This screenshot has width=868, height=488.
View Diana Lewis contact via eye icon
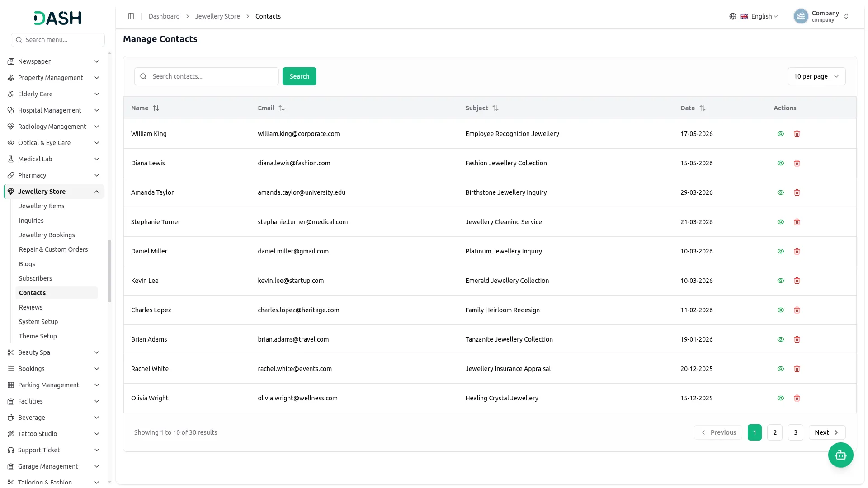pyautogui.click(x=781, y=163)
